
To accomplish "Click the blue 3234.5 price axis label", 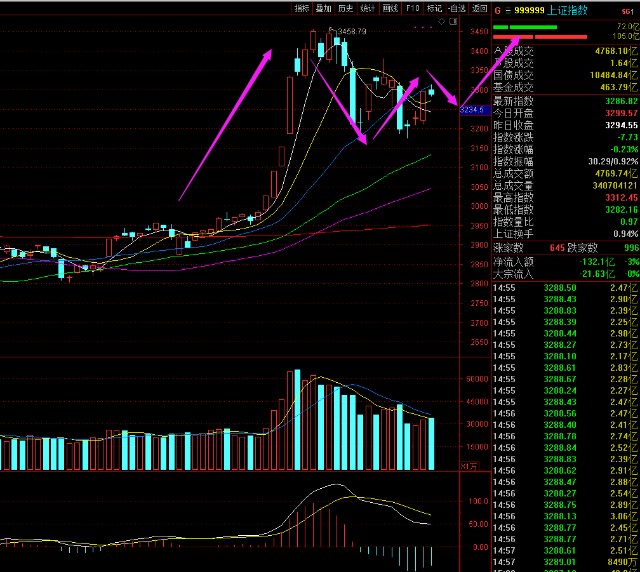I will coord(475,110).
